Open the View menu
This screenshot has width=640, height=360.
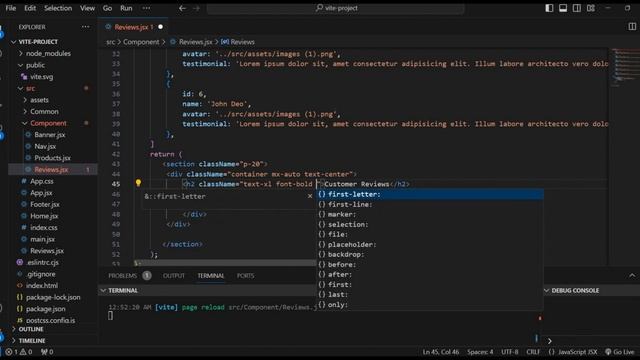(x=87, y=8)
